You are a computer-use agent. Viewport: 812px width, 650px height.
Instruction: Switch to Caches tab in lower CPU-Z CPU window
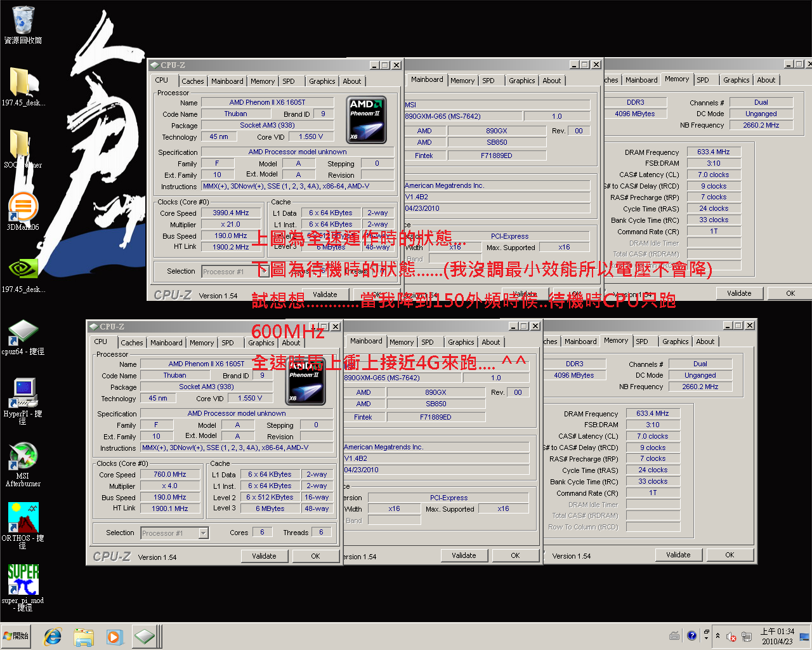click(x=132, y=343)
